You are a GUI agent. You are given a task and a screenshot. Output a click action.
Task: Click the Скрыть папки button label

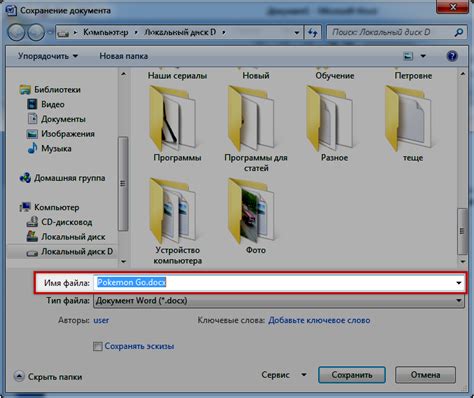(55, 377)
